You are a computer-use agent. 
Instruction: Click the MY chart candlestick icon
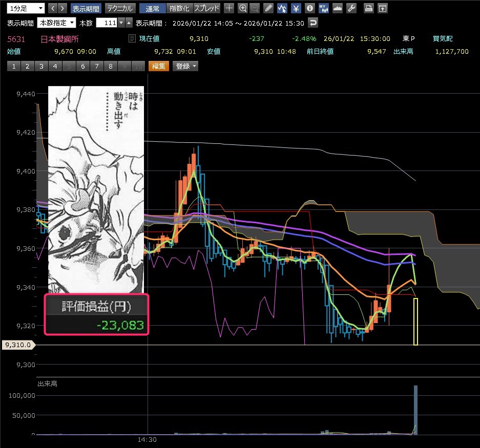pyautogui.click(x=323, y=8)
